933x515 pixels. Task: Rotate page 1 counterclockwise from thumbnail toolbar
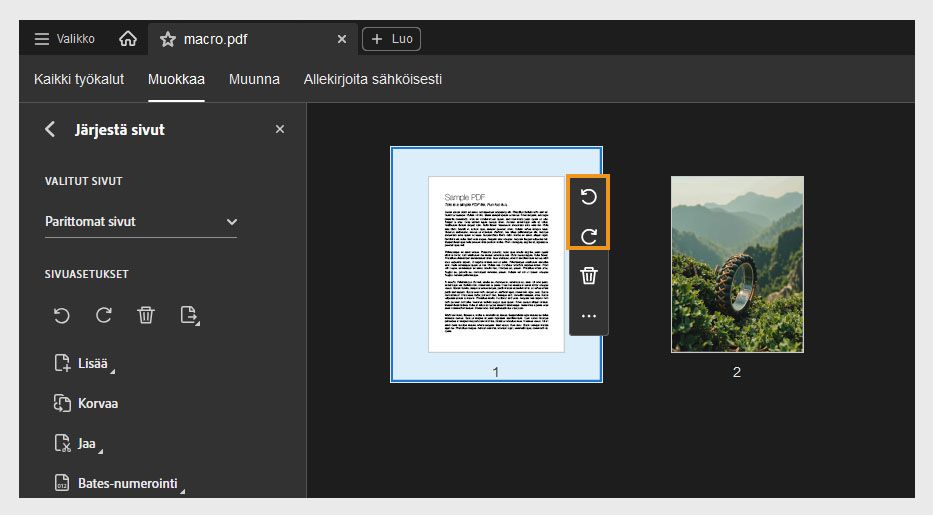(588, 197)
